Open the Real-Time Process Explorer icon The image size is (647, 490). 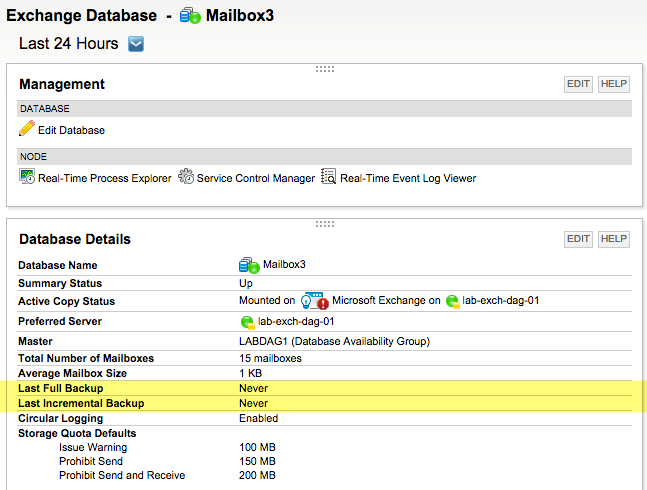click(x=27, y=177)
